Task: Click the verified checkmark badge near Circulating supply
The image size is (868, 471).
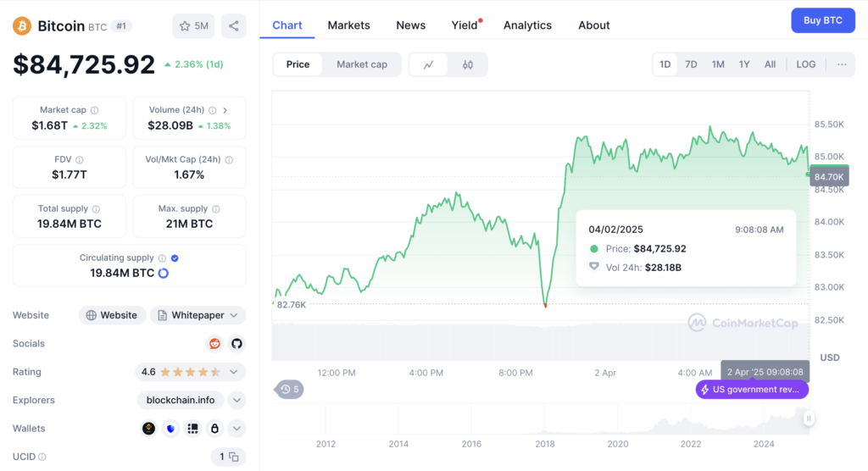Action: click(x=175, y=258)
